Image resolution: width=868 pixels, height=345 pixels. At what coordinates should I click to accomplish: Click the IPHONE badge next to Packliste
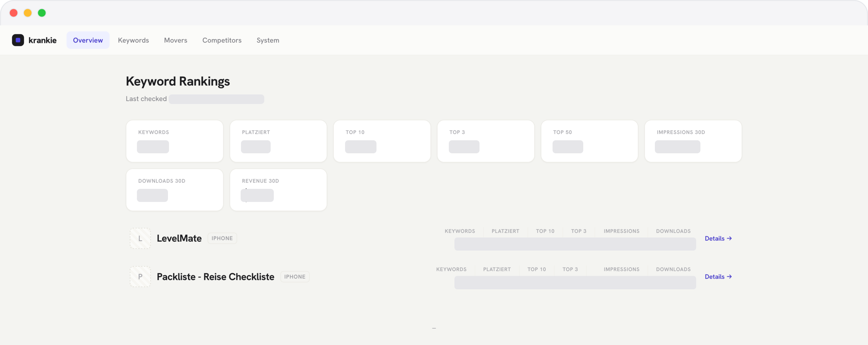(x=295, y=277)
